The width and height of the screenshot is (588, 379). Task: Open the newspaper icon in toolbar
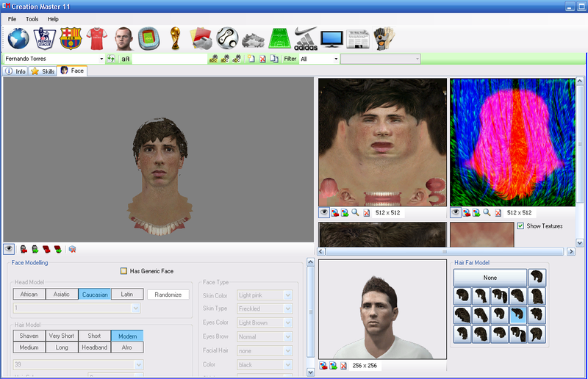(358, 37)
